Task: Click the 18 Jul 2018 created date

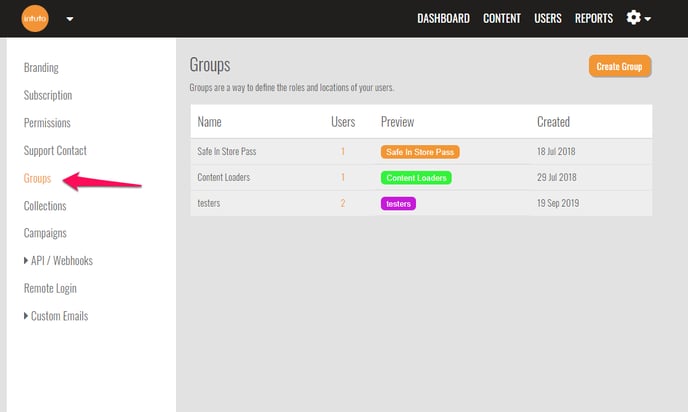Action: pos(556,151)
